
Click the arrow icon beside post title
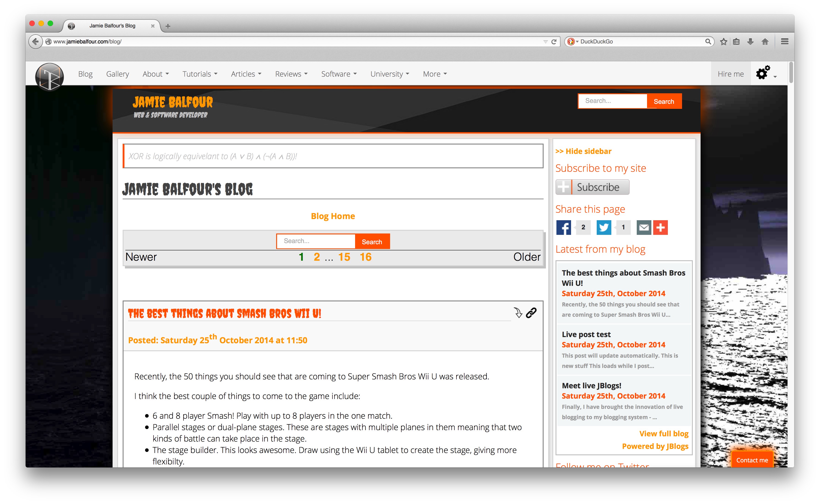click(x=518, y=313)
